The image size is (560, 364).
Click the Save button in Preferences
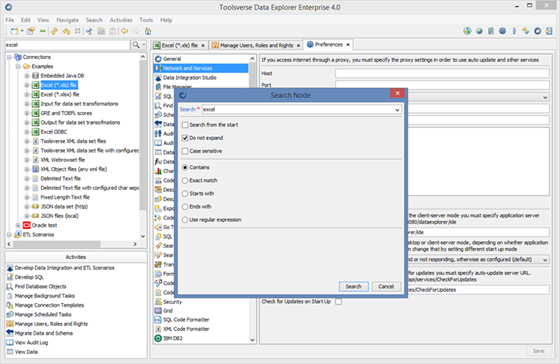pos(538,351)
